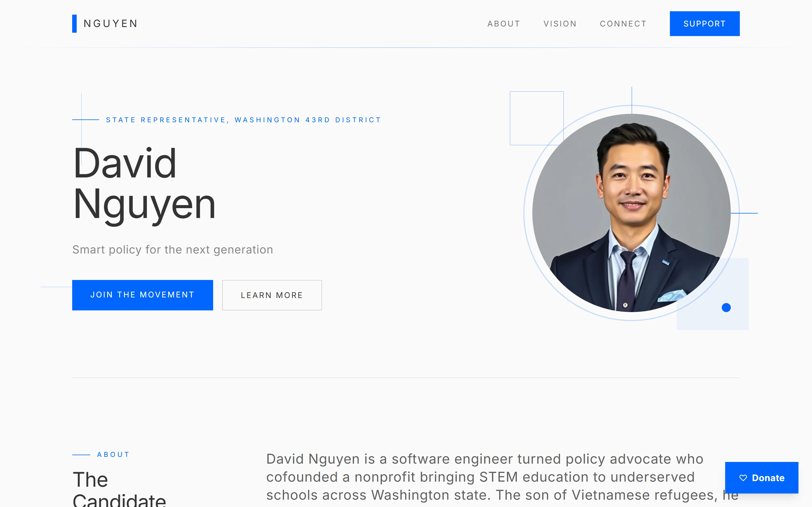Click the square outline decoration above the portrait
This screenshot has height=507, width=812.
(x=537, y=118)
